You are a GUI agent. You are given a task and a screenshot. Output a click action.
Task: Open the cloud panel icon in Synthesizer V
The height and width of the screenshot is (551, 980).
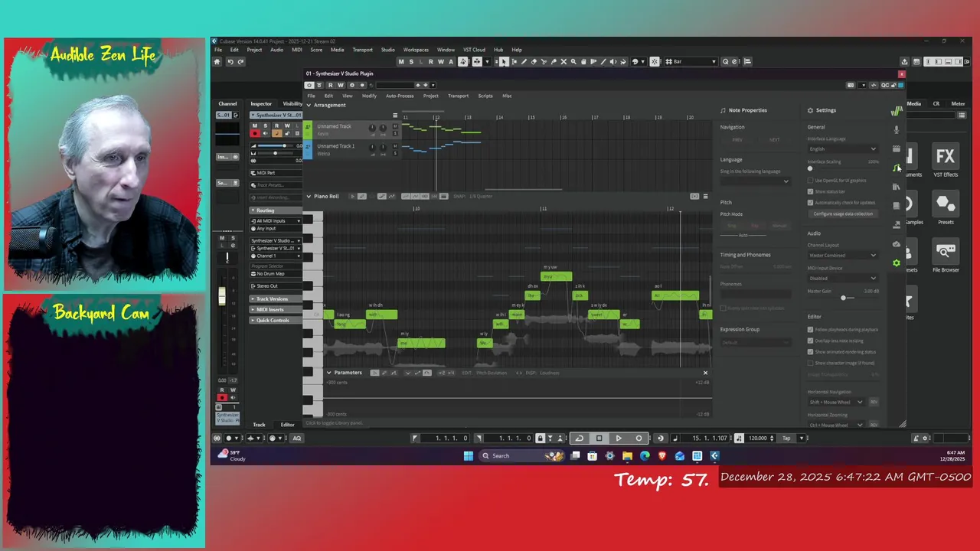[x=897, y=244]
